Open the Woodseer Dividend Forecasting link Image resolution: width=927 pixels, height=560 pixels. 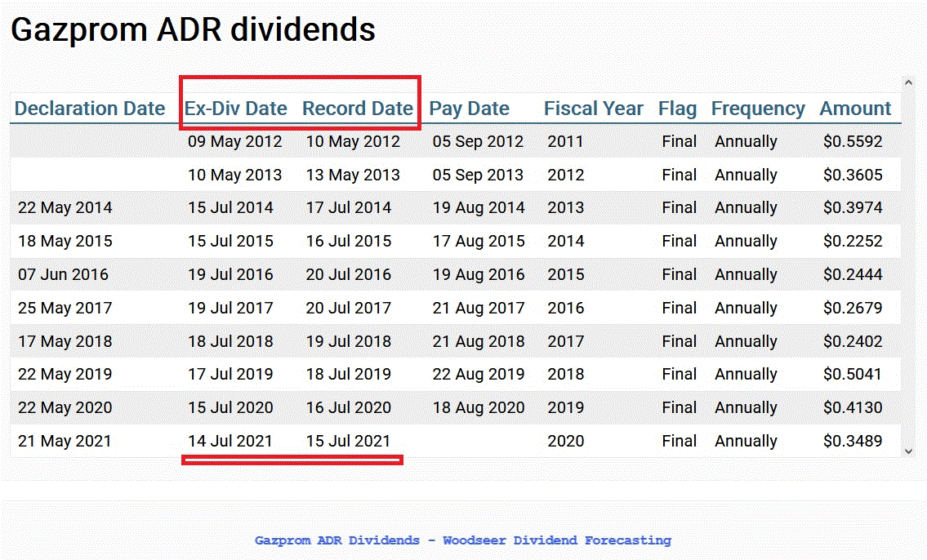(x=463, y=540)
